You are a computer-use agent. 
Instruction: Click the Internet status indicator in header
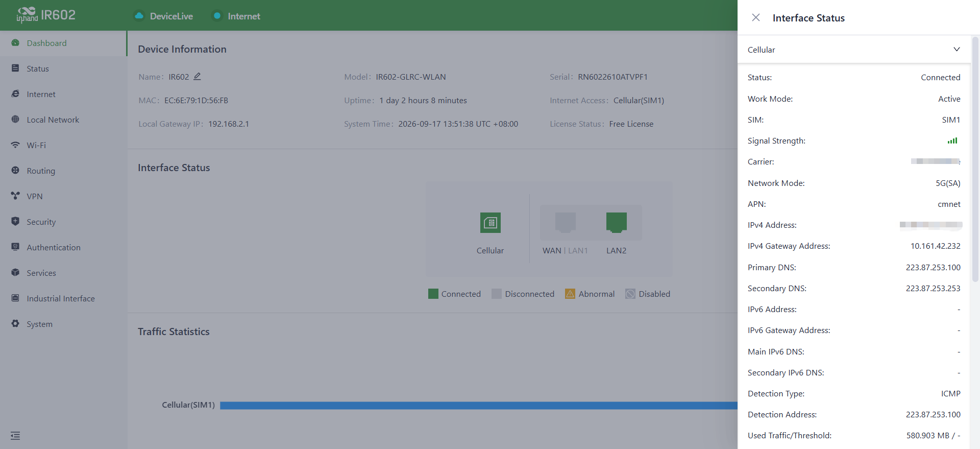(x=236, y=16)
